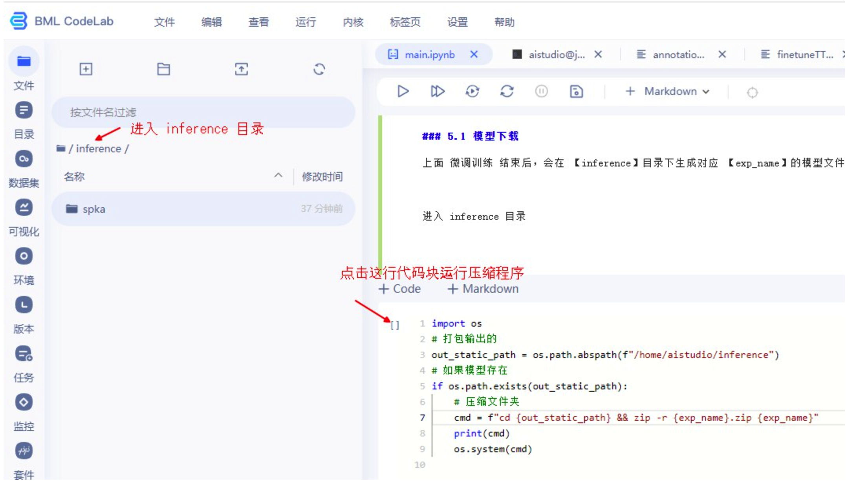Save notebook with the save icon
868x493 pixels.
576,91
